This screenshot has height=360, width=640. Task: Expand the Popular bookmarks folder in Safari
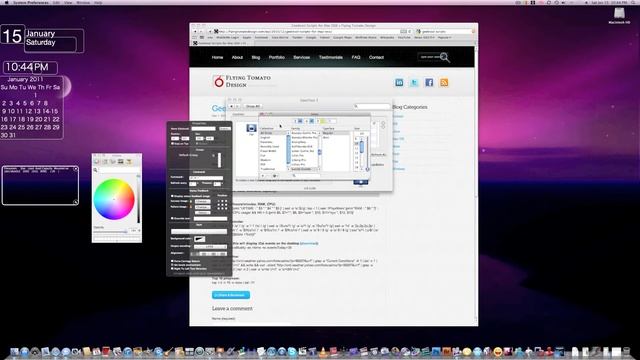pos(444,37)
